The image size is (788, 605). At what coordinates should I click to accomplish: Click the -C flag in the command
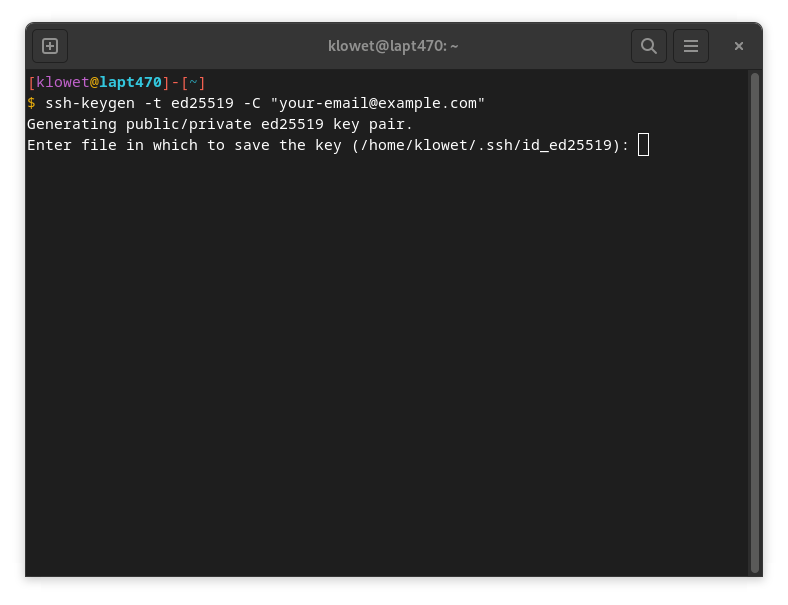click(x=252, y=103)
